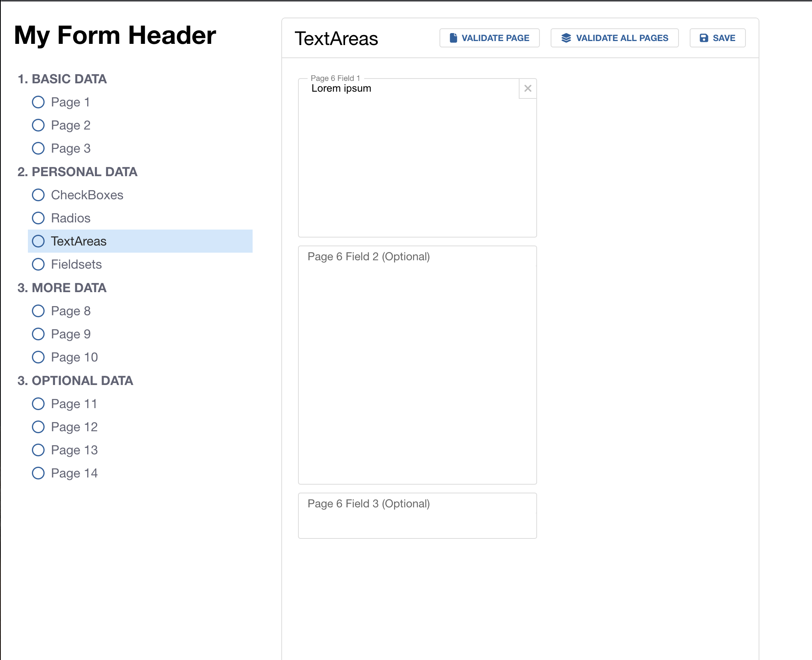Select the highlighted TextAreas entry
Screen dimensions: 812x660
click(140, 241)
